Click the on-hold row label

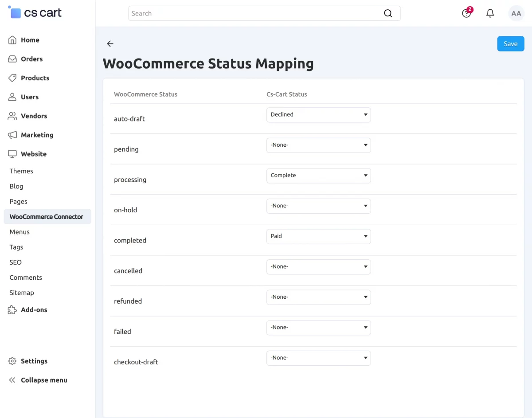[125, 210]
